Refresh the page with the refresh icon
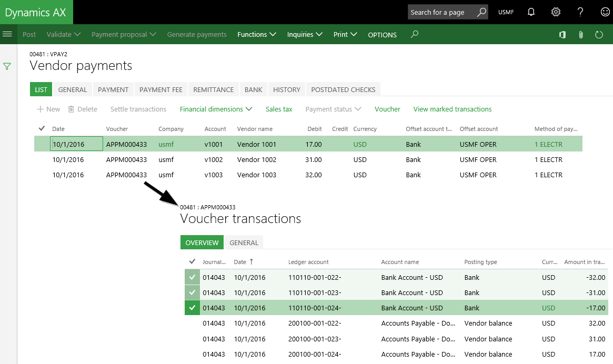 (599, 35)
